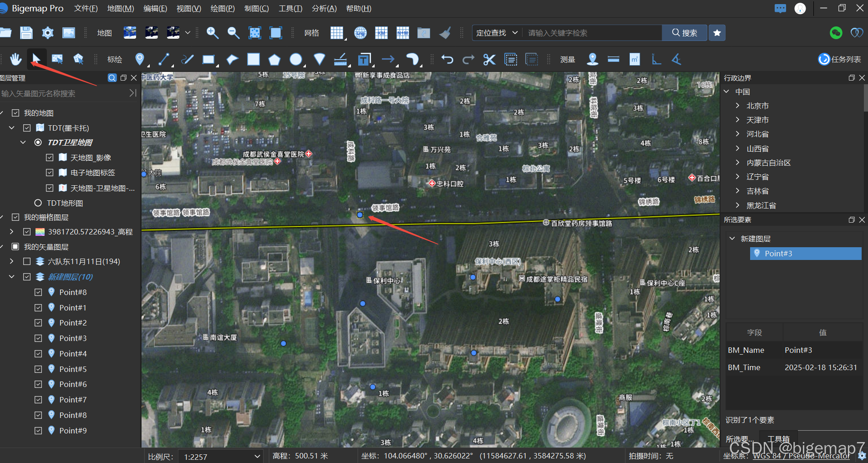The width and height of the screenshot is (868, 463).
Task: Open the 地图(M) menu
Action: 121,9
